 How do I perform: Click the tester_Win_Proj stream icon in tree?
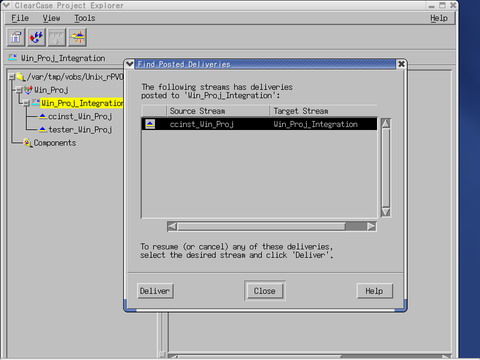coord(43,129)
